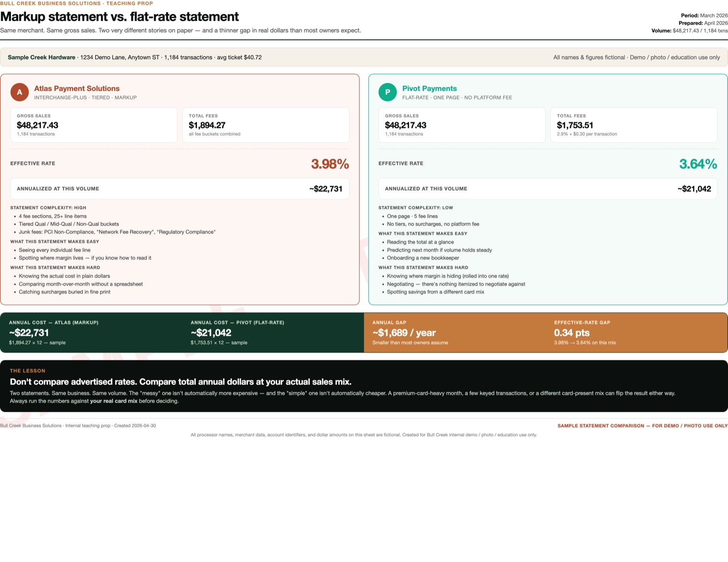Select the 'Pivot Payments' heading
728x562 pixels.
tap(430, 89)
